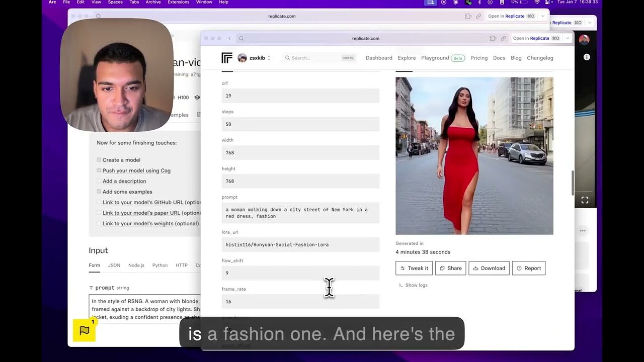Screen dimensions: 644x362
Task: Open the Spaces menu
Action: click(115, 2)
